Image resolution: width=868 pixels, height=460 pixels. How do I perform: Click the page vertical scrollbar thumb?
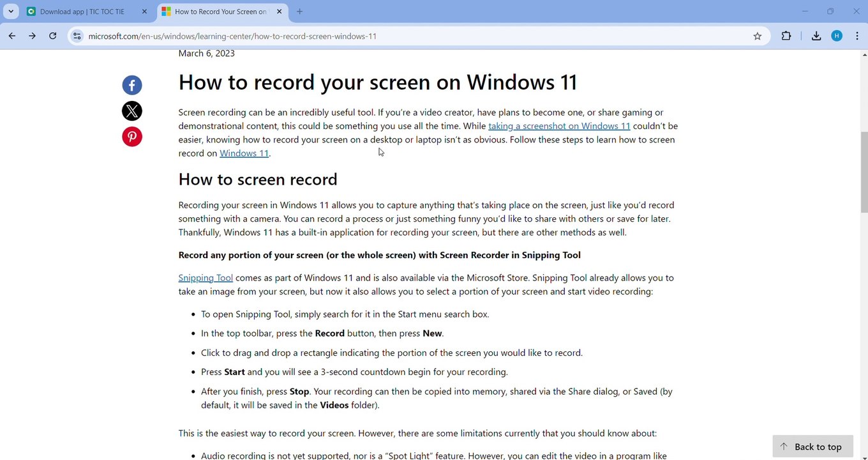864,172
